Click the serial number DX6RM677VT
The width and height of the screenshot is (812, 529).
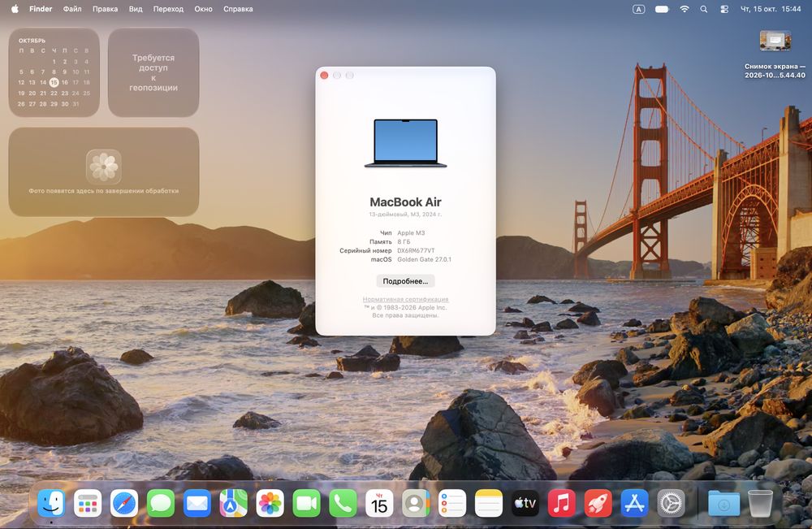pyautogui.click(x=416, y=250)
